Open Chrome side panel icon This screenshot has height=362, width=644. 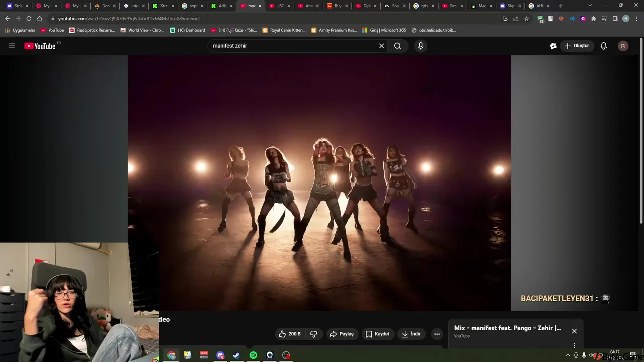coord(615,19)
